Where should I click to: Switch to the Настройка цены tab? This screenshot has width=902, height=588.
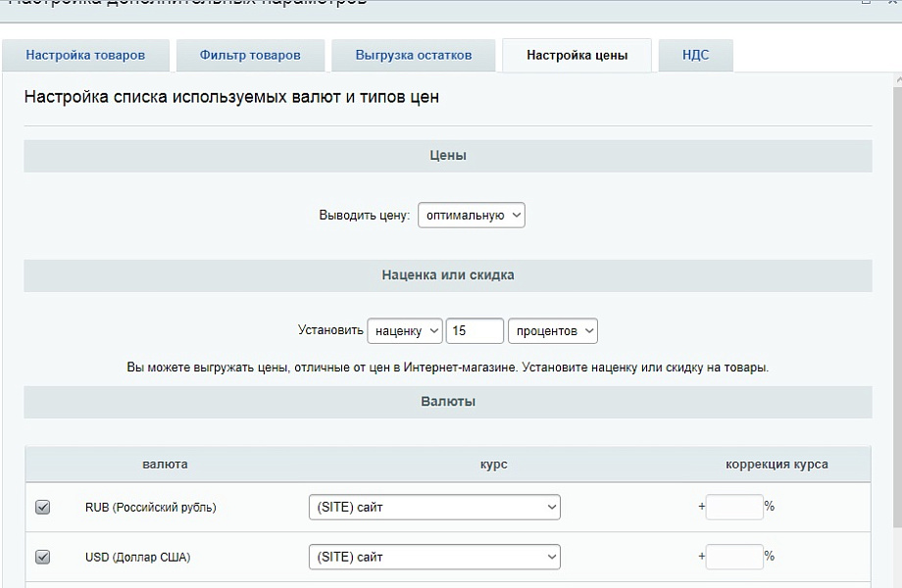tap(576, 55)
